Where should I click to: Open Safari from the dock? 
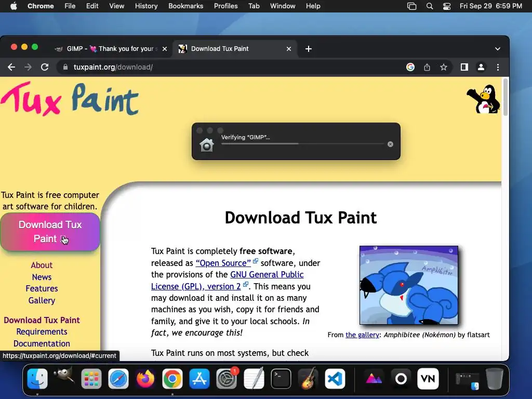[x=118, y=378]
